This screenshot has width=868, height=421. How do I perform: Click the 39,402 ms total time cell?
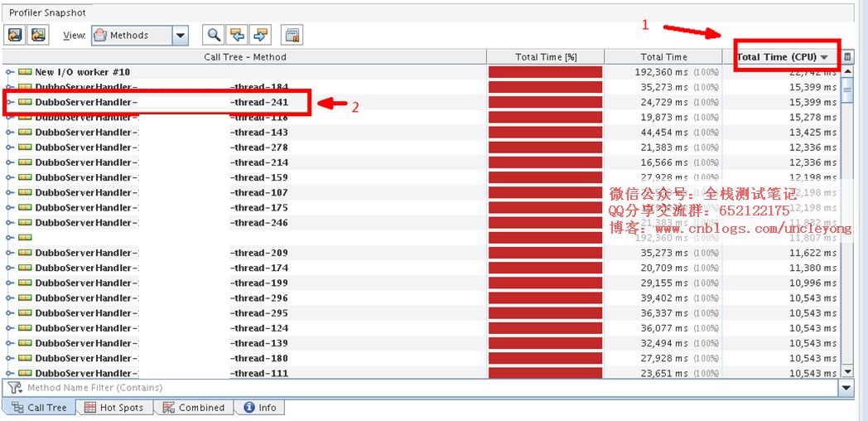click(x=664, y=298)
